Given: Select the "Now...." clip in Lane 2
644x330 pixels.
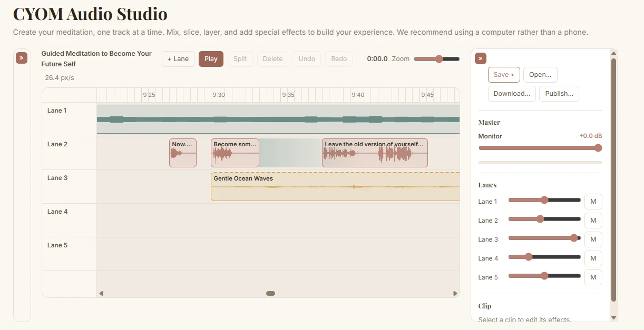Looking at the screenshot, I should [183, 153].
